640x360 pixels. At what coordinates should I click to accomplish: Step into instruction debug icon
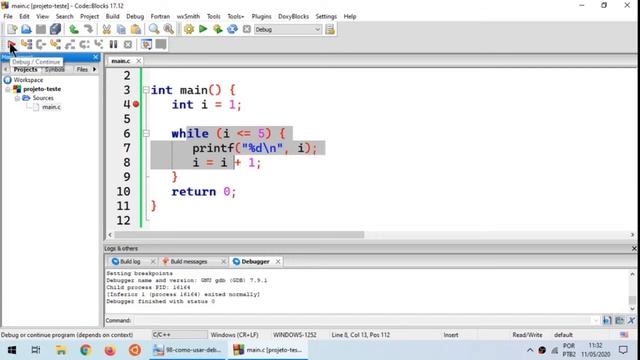tap(99, 44)
